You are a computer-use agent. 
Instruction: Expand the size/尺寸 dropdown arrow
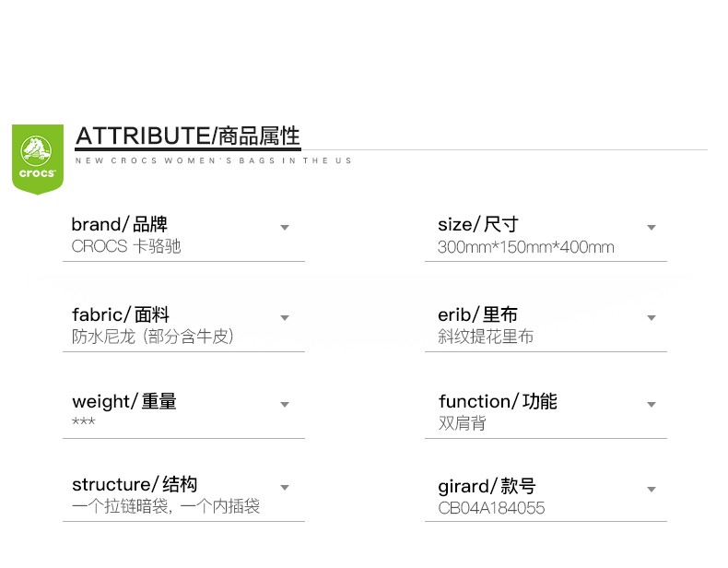pos(652,228)
